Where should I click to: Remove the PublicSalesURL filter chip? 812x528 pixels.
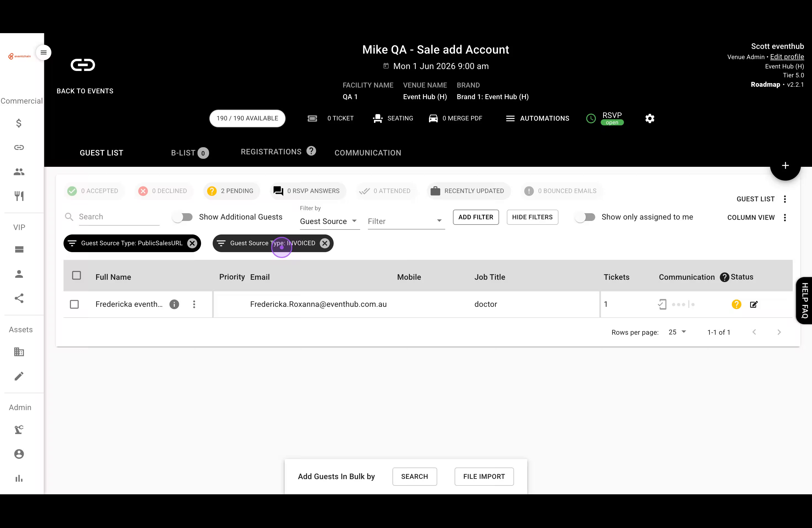pyautogui.click(x=193, y=243)
